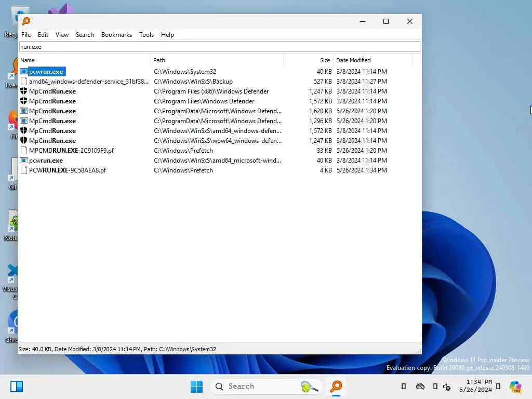The height and width of the screenshot is (399, 532).
Task: Click date 3/8/2024 11:27 PM
Action: 362,82
